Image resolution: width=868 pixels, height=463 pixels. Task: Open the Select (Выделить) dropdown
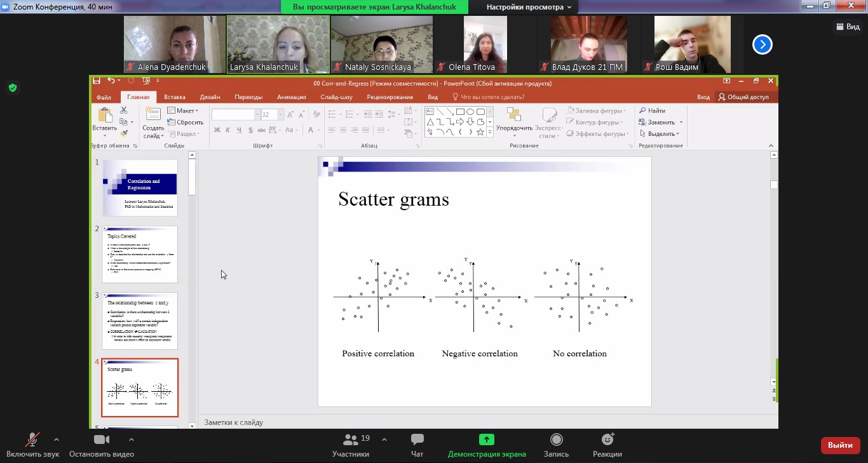pyautogui.click(x=660, y=134)
